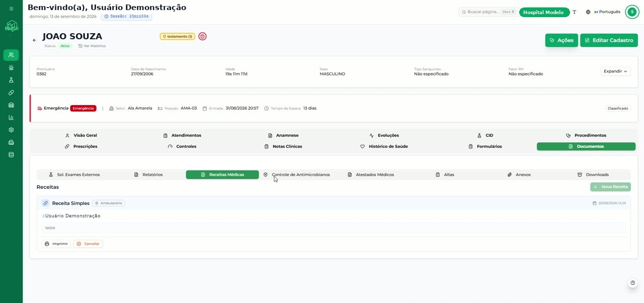This screenshot has width=644, height=303.
Task: Print the prescription with Imprimir
Action: [x=56, y=244]
